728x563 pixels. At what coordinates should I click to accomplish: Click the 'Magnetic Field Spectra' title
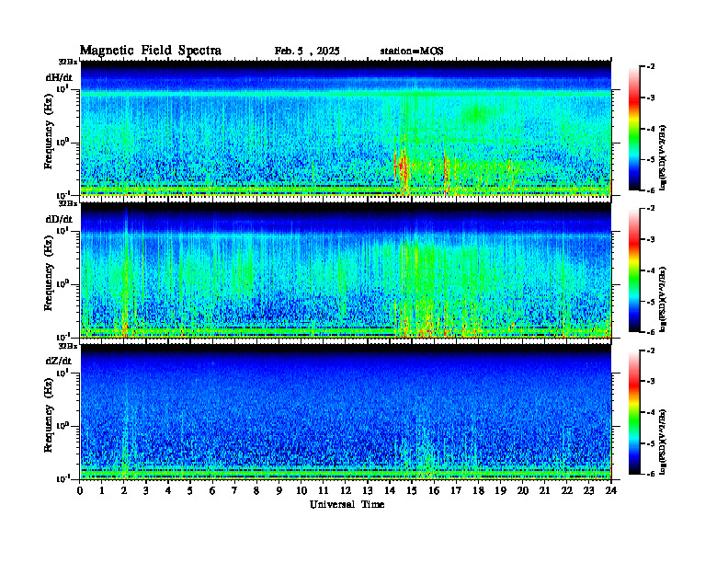[x=151, y=51]
